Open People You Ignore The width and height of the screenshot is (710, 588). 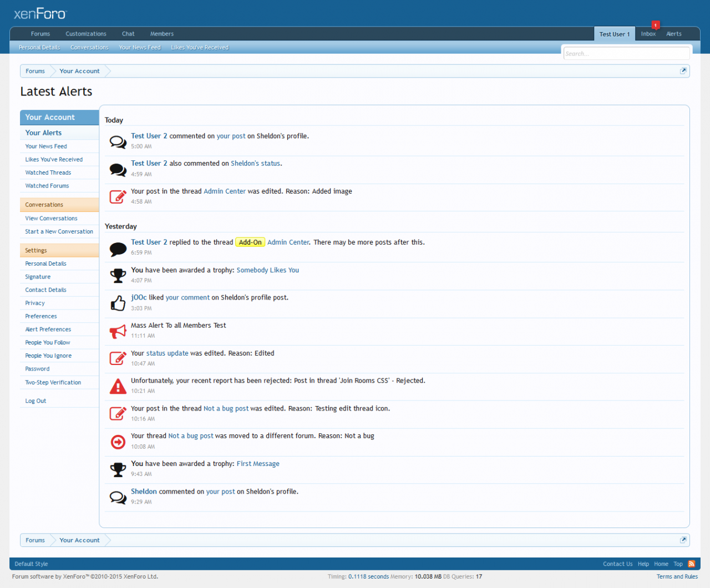pos(59,356)
